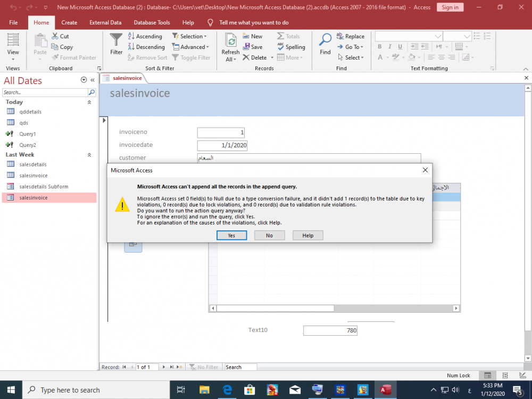
Task: Collapse navigation pane with shutter arrows
Action: click(92, 80)
